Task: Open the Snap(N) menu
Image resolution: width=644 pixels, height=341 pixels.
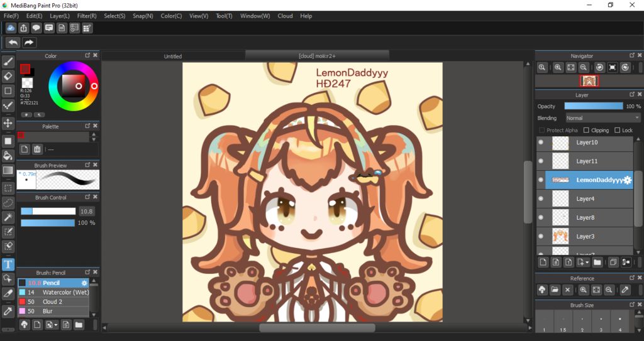Action: click(143, 16)
